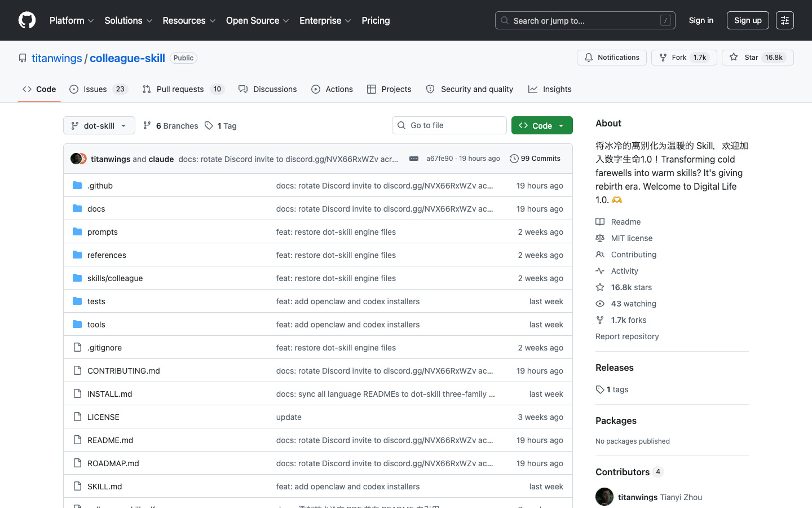Open the global navigation settings icon

[785, 20]
